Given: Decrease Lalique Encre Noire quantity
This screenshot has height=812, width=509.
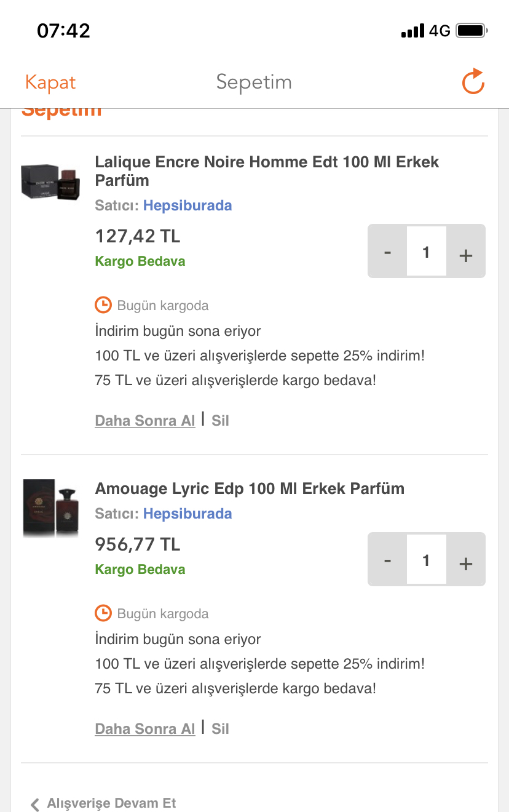Looking at the screenshot, I should click(x=387, y=252).
